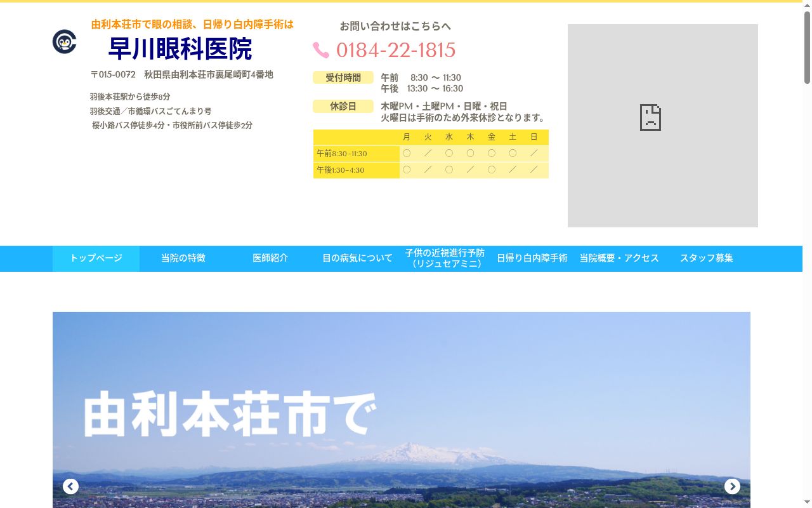Click the broken image placeholder icon

tap(650, 117)
